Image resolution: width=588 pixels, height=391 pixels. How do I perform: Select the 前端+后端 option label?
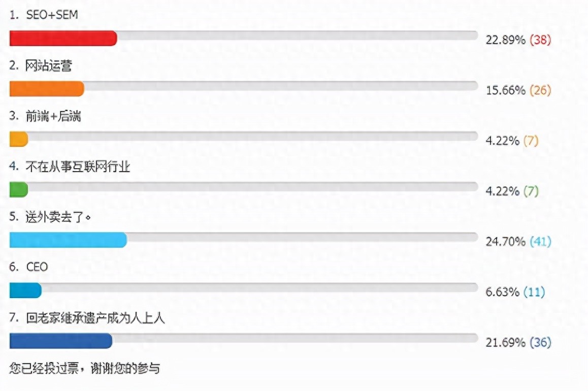53,116
